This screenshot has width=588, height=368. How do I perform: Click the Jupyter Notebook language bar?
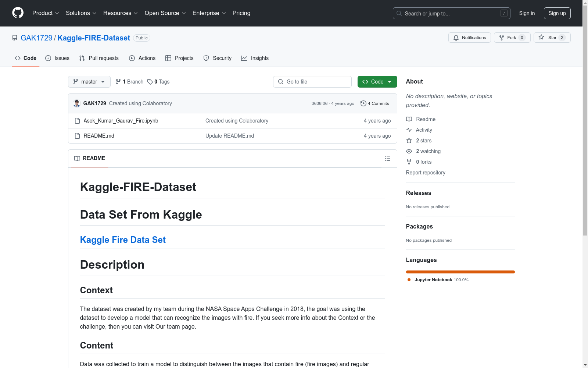pos(460,272)
